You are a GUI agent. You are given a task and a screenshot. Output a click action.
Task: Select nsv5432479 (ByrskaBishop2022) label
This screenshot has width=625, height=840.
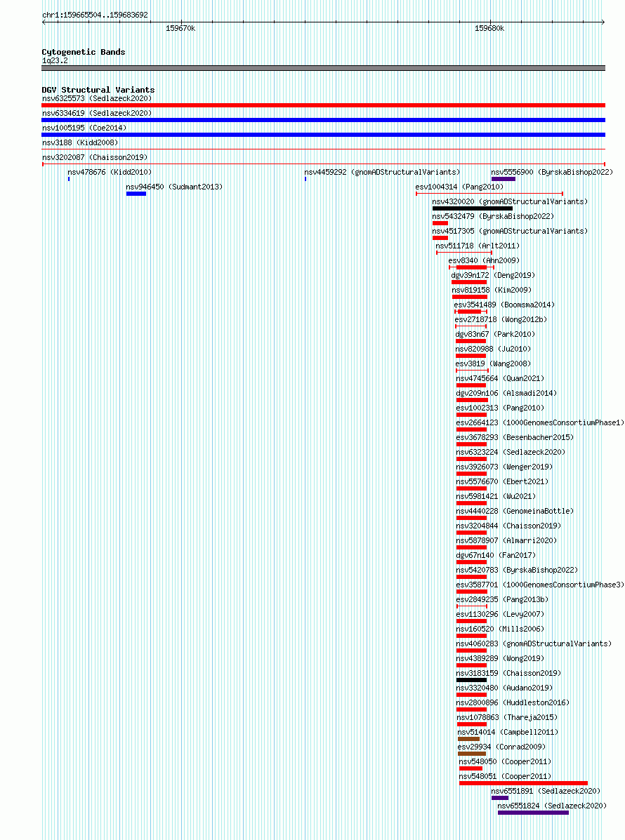(x=493, y=216)
